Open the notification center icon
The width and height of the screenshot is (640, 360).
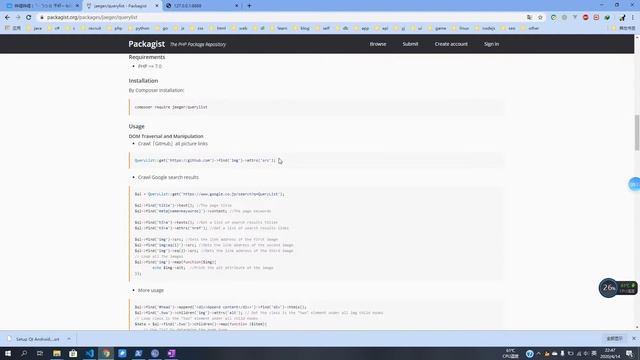(x=630, y=353)
